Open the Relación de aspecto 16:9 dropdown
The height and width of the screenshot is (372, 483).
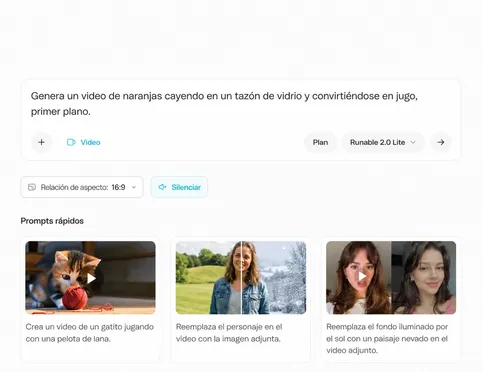[x=82, y=187]
